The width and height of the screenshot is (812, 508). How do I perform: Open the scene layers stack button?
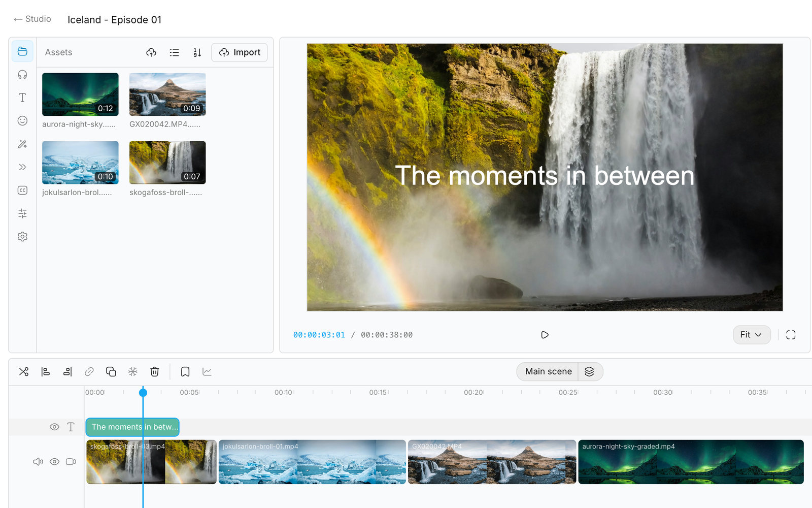coord(590,372)
